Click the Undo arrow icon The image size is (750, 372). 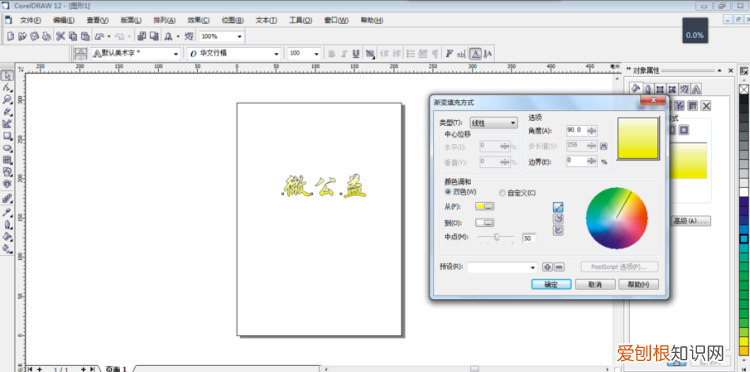click(x=99, y=36)
